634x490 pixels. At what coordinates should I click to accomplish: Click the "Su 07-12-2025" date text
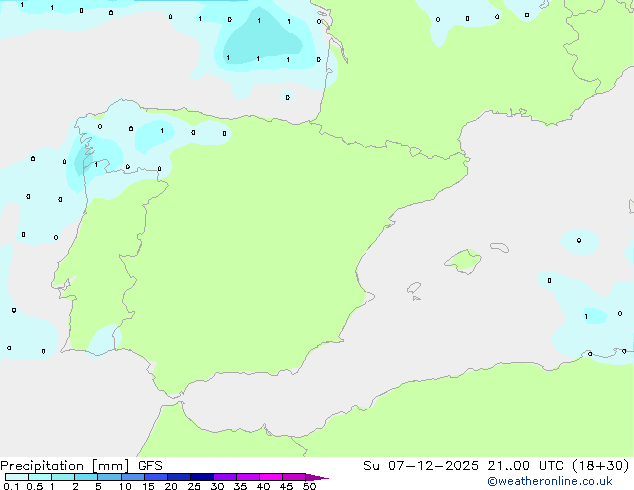[421, 466]
